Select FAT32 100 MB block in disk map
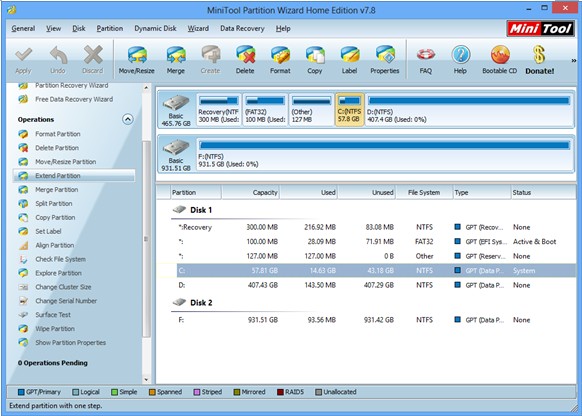The height and width of the screenshot is (416, 582). tap(265, 110)
